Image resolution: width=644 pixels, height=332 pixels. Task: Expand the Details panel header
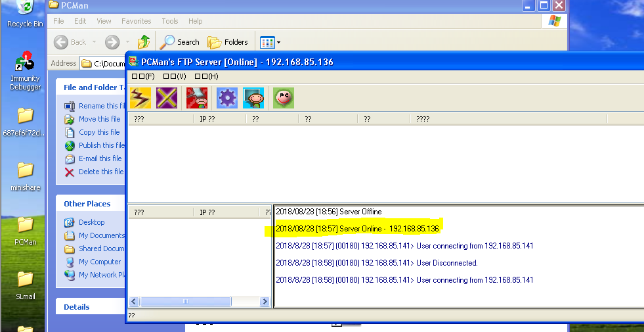coord(91,306)
